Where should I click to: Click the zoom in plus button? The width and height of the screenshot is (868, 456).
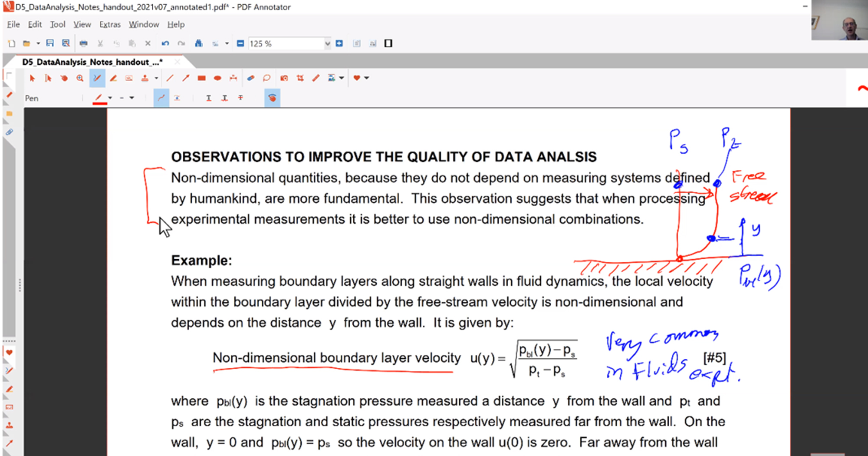(x=339, y=43)
